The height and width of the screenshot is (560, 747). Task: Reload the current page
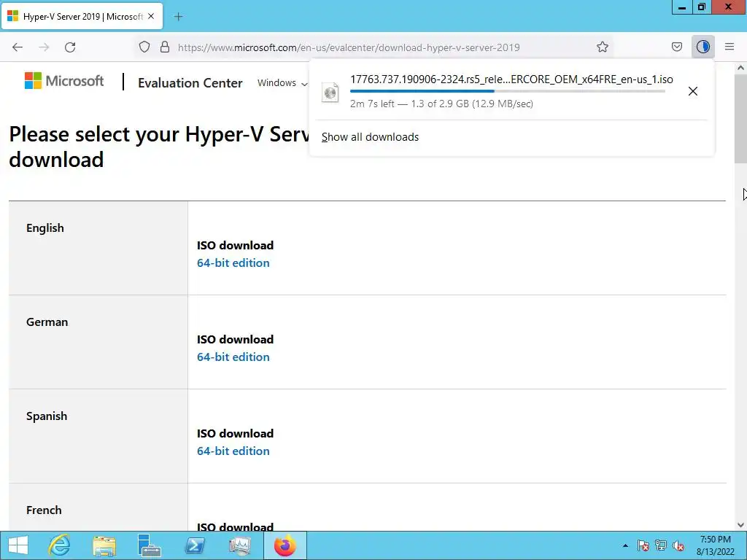tap(70, 47)
